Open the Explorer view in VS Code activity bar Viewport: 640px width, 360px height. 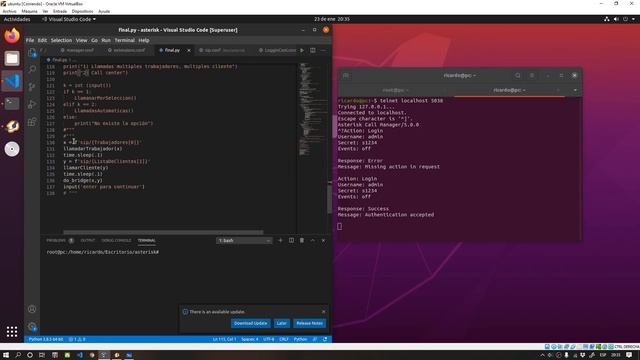click(x=32, y=53)
